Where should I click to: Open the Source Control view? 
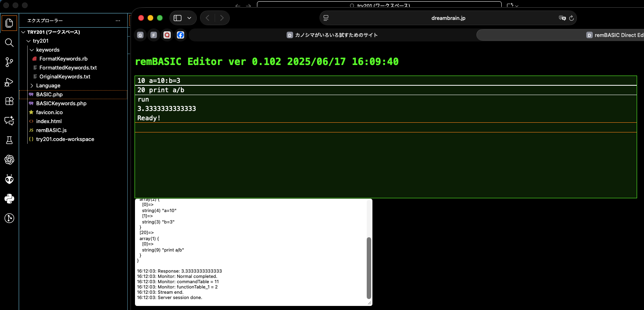coord(9,62)
